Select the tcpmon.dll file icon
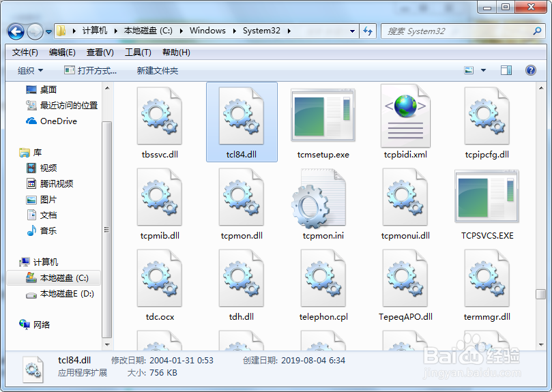This screenshot has height=392, width=552. [x=241, y=197]
